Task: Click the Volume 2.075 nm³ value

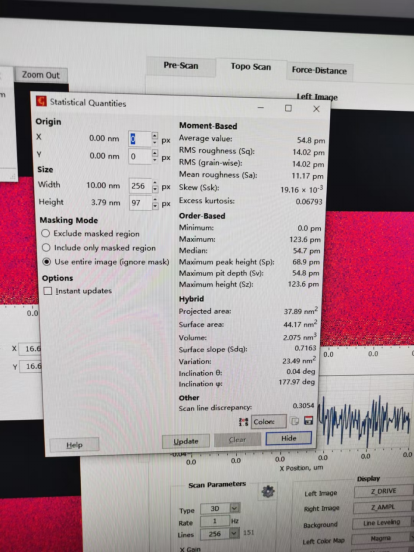Action: [x=300, y=337]
